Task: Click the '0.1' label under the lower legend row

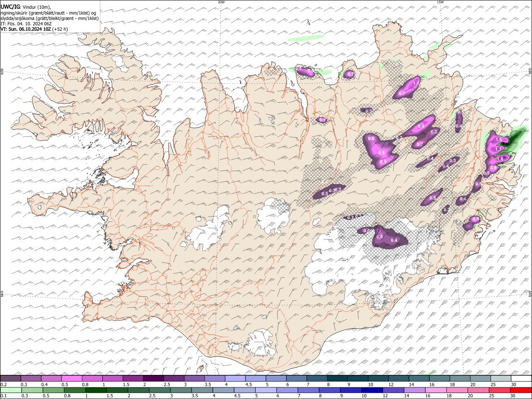Action: [3, 396]
